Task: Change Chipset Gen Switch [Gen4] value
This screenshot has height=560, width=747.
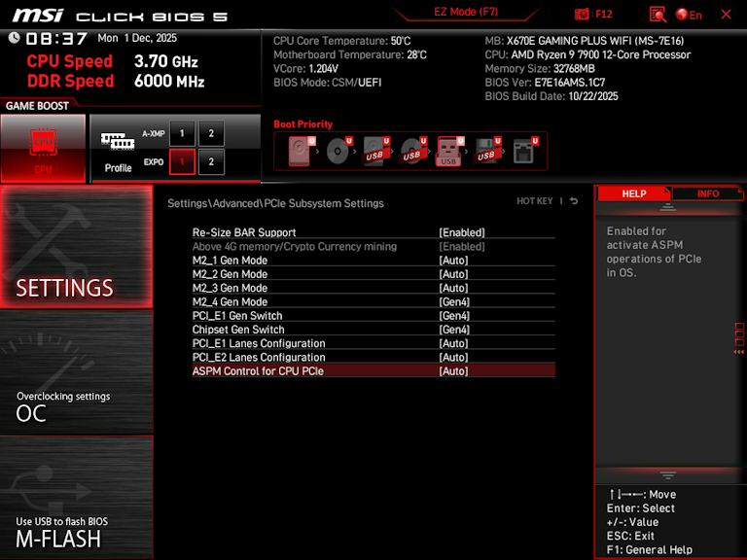Action: 454,330
